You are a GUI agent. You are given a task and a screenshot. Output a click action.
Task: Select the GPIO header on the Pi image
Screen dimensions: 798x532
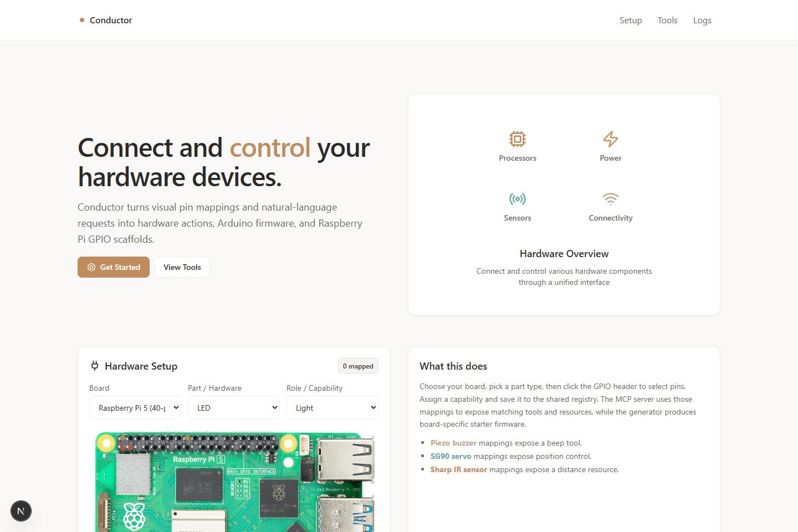pos(197,443)
